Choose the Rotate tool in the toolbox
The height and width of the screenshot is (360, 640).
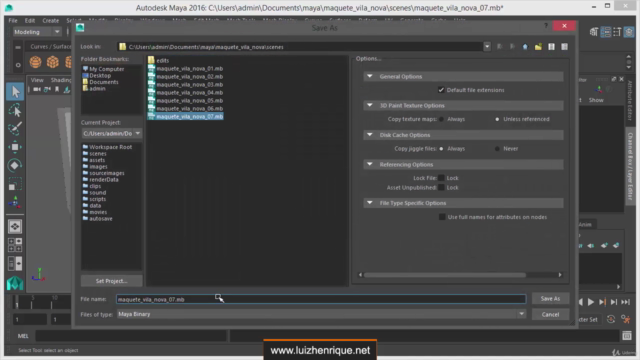click(15, 165)
